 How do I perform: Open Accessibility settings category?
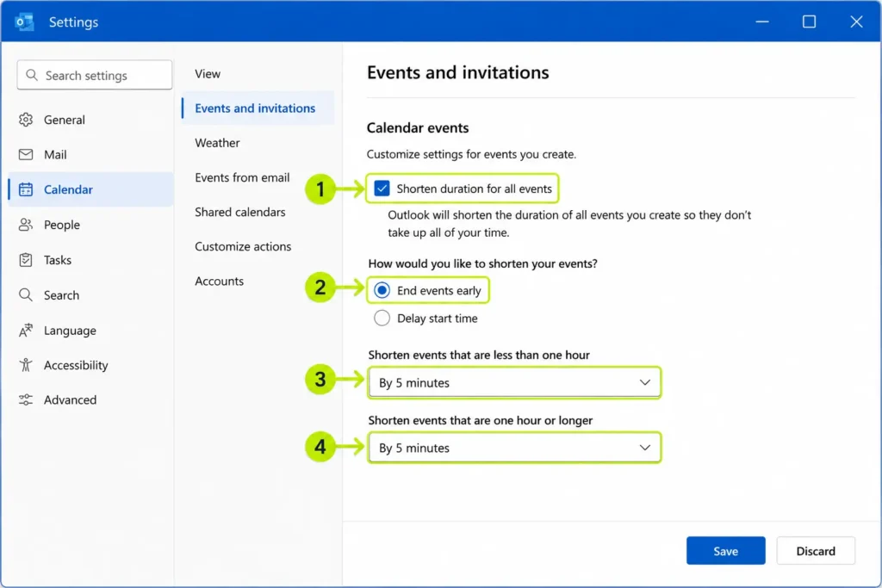pos(91,365)
